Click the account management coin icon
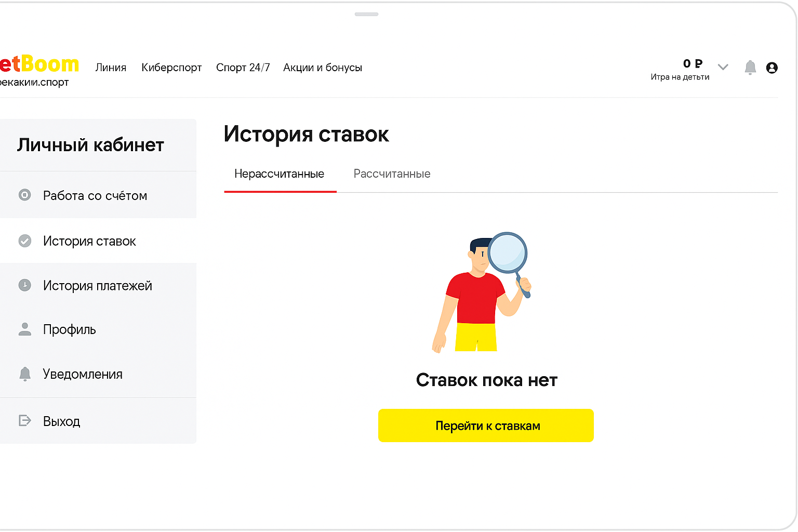Viewport: 798px width, 532px height. point(24,195)
